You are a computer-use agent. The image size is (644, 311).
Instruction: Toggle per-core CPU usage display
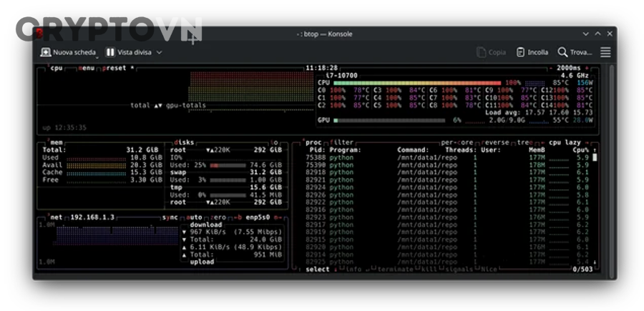(x=457, y=142)
